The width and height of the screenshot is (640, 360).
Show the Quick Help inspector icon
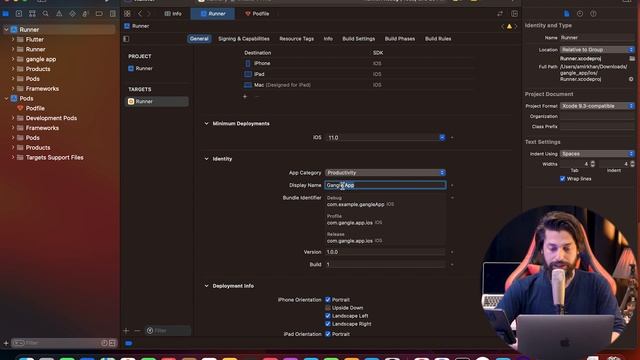(593, 13)
